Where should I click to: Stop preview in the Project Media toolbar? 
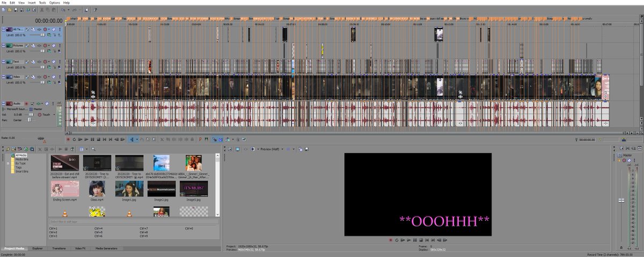tap(66, 149)
